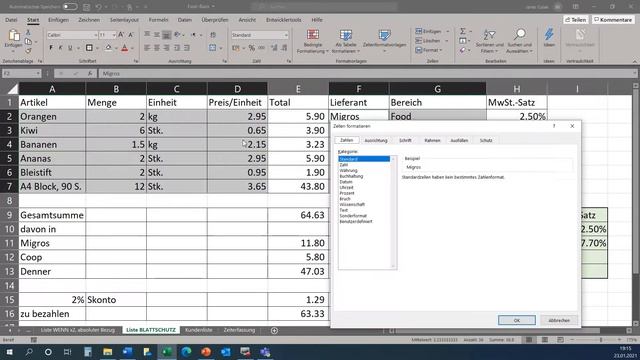
Task: Click the center horizontally icon
Action: (x=157, y=48)
